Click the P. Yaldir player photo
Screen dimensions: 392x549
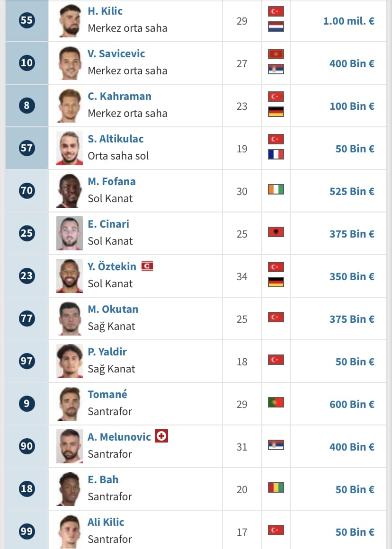coord(70,361)
